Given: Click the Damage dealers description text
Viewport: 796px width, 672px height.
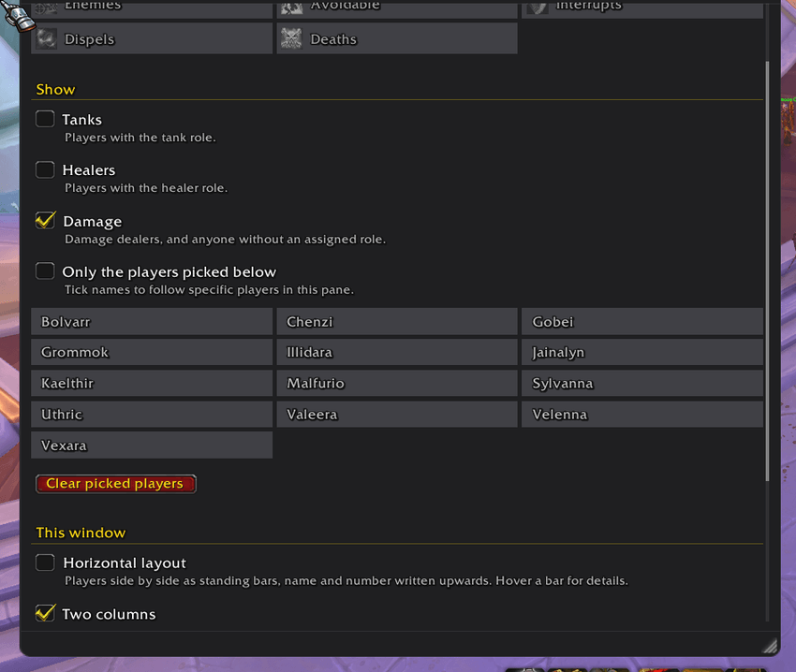Looking at the screenshot, I should pos(226,239).
